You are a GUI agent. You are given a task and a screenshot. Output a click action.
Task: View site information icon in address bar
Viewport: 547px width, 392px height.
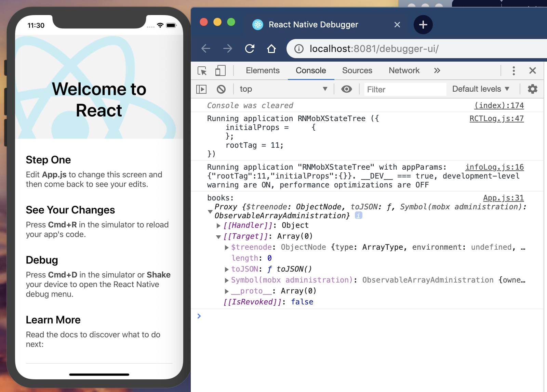[x=299, y=49]
